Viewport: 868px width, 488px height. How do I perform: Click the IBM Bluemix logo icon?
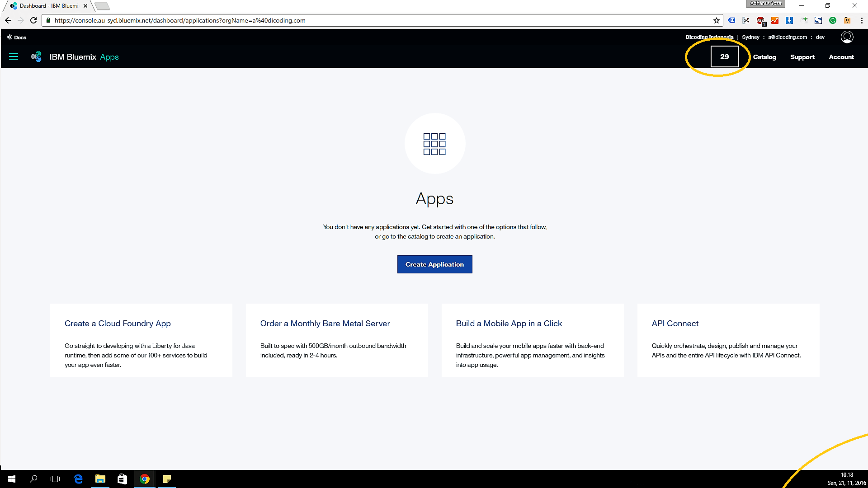(x=36, y=57)
